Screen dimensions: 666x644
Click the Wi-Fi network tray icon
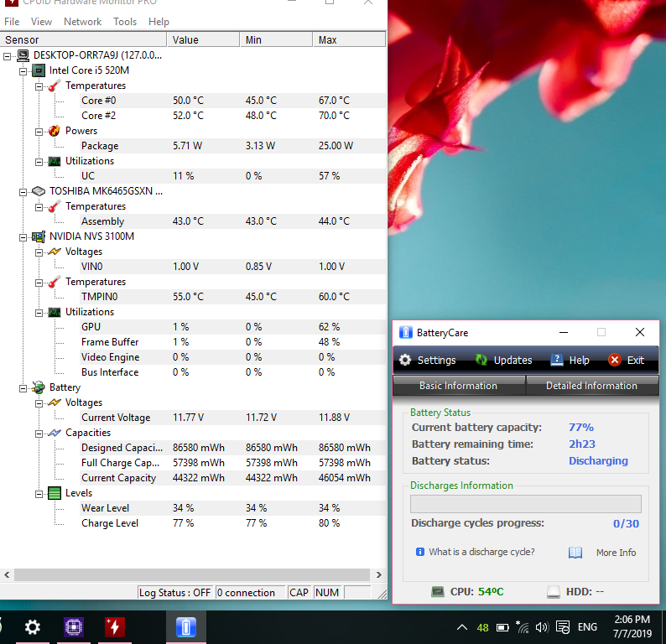pyautogui.click(x=523, y=626)
